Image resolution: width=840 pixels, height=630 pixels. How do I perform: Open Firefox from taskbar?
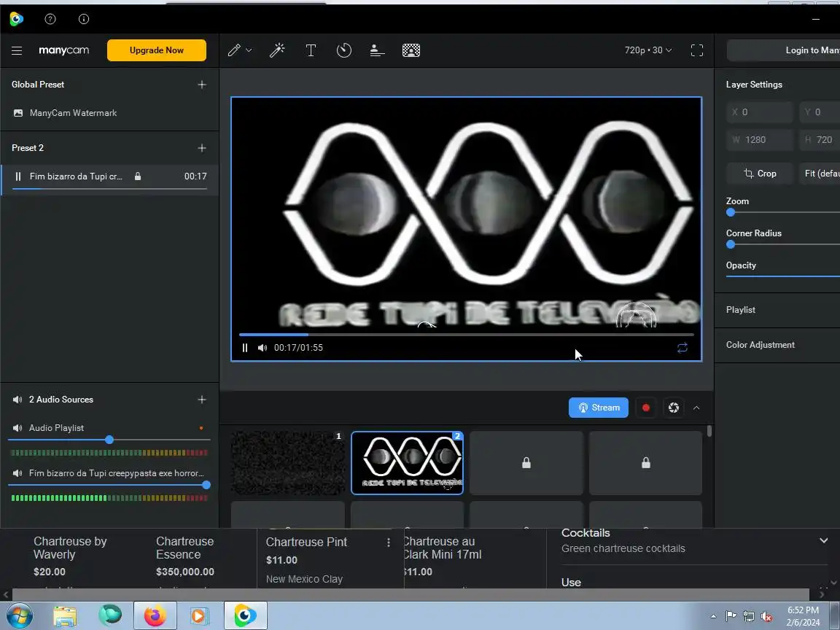point(155,616)
